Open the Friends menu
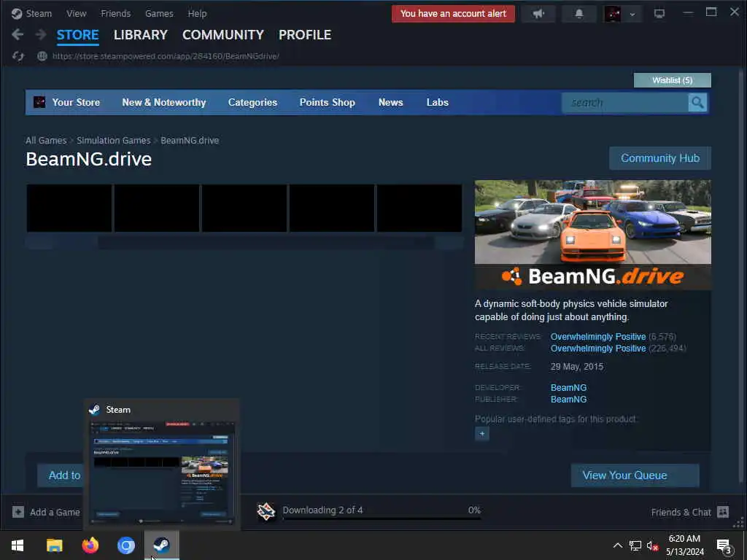This screenshot has width=747, height=560. click(116, 13)
